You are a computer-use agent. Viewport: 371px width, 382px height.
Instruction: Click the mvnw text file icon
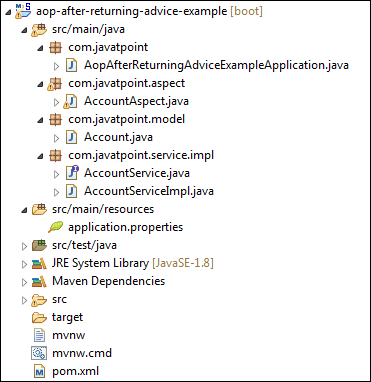(x=39, y=335)
